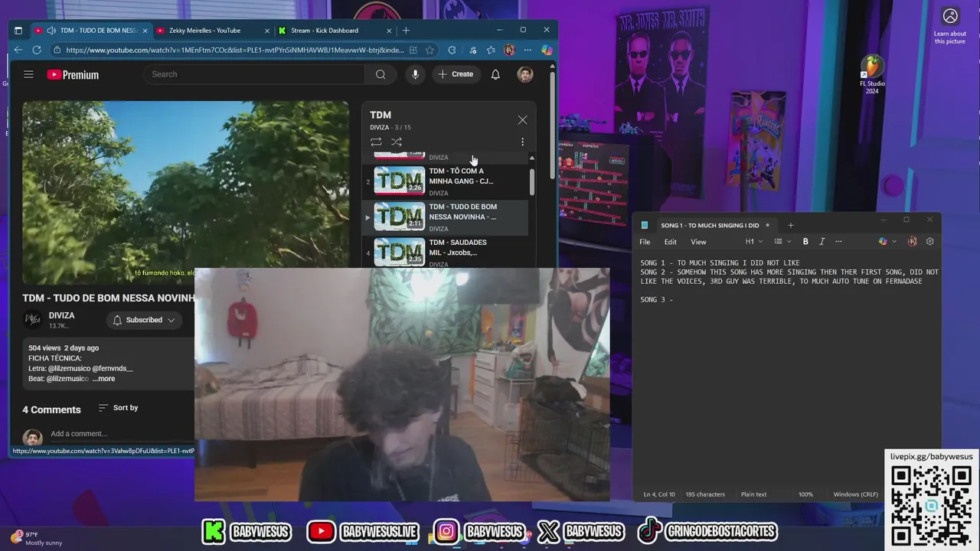Open a new Edge tab
Screen dimensions: 980x551
tap(406, 31)
